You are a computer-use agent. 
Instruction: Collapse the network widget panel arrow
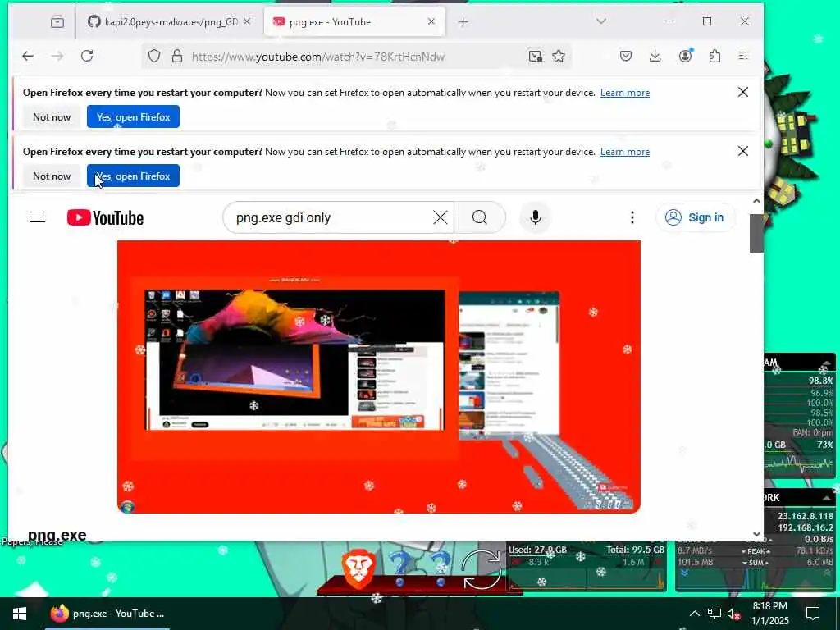[826, 498]
